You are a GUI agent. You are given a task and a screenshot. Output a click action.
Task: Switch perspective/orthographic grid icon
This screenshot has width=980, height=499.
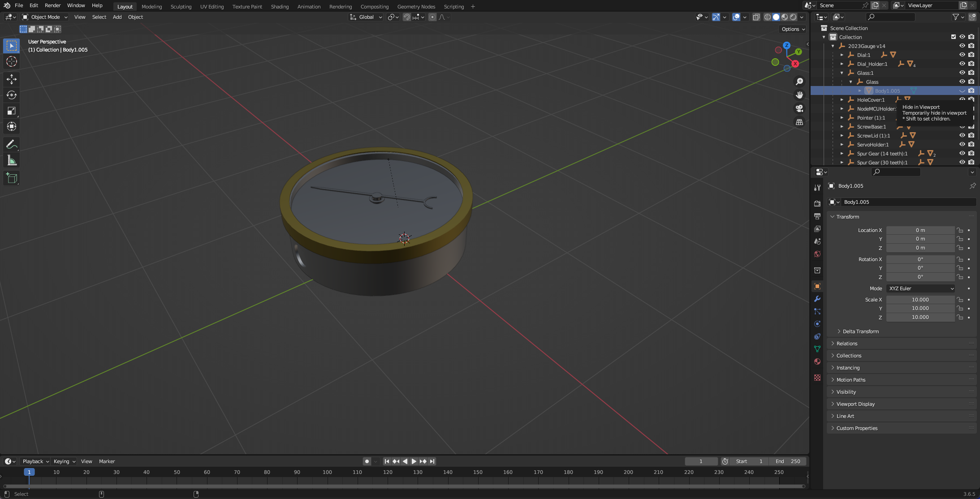click(x=799, y=122)
